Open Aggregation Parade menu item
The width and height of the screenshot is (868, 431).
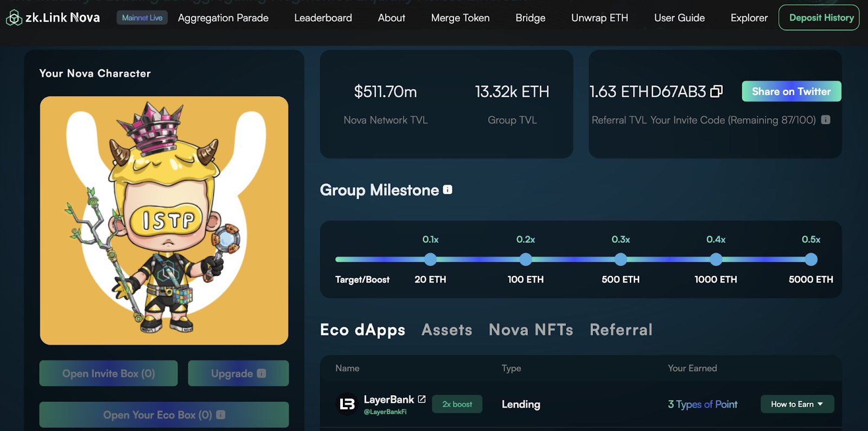223,18
